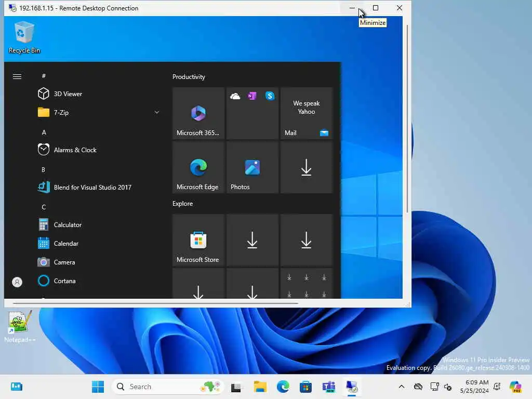Viewport: 532px width, 399px height.
Task: Show hidden system tray icons chevron
Action: 402,387
